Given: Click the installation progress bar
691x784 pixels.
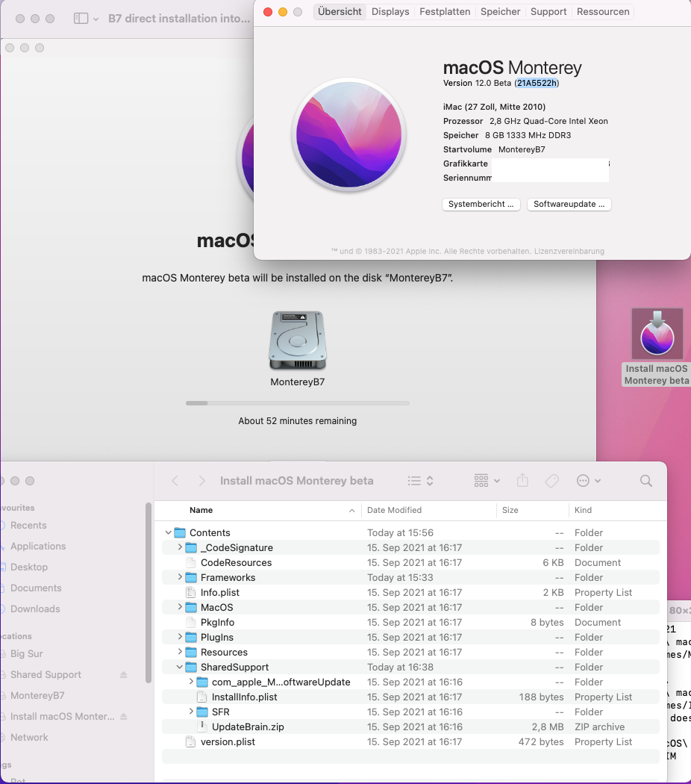Looking at the screenshot, I should [297, 403].
